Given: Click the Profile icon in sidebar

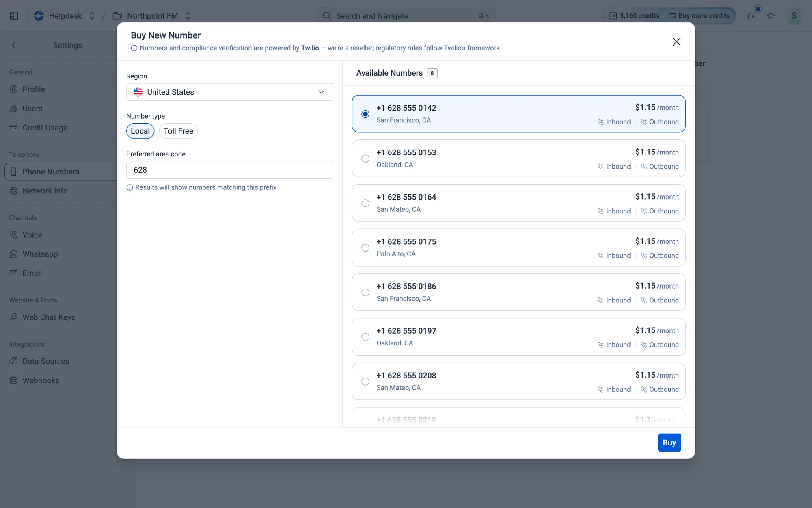Looking at the screenshot, I should point(14,89).
